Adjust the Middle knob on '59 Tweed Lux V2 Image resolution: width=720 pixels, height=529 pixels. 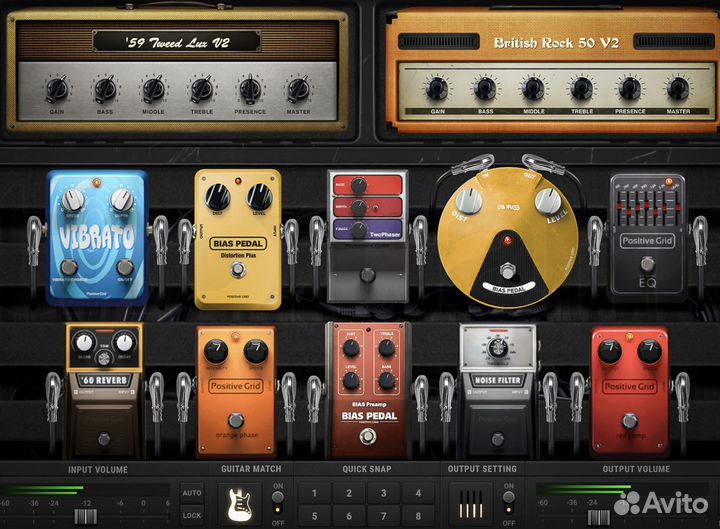(x=153, y=89)
